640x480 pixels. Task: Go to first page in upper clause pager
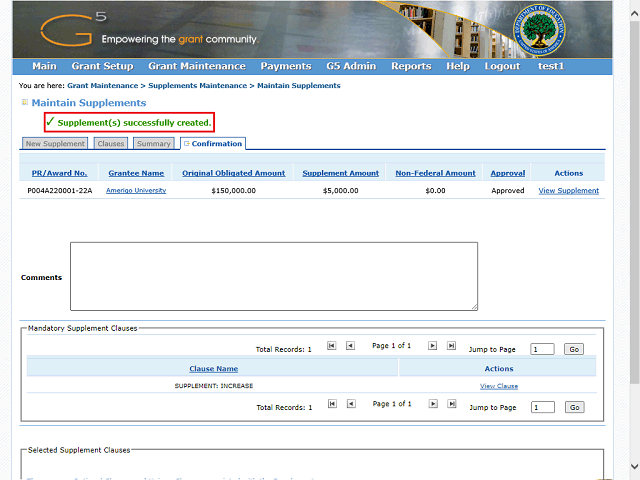coord(331,346)
